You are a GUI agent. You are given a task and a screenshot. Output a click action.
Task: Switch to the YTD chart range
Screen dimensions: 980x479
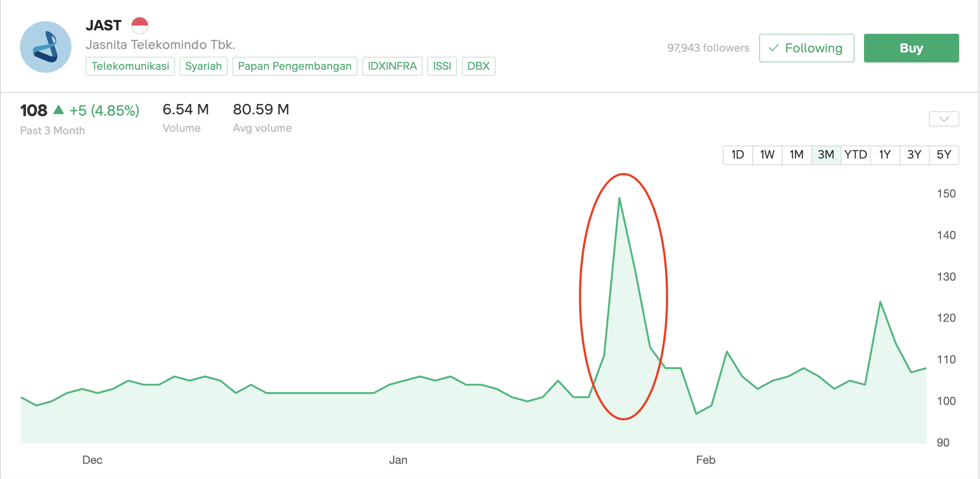tap(855, 155)
